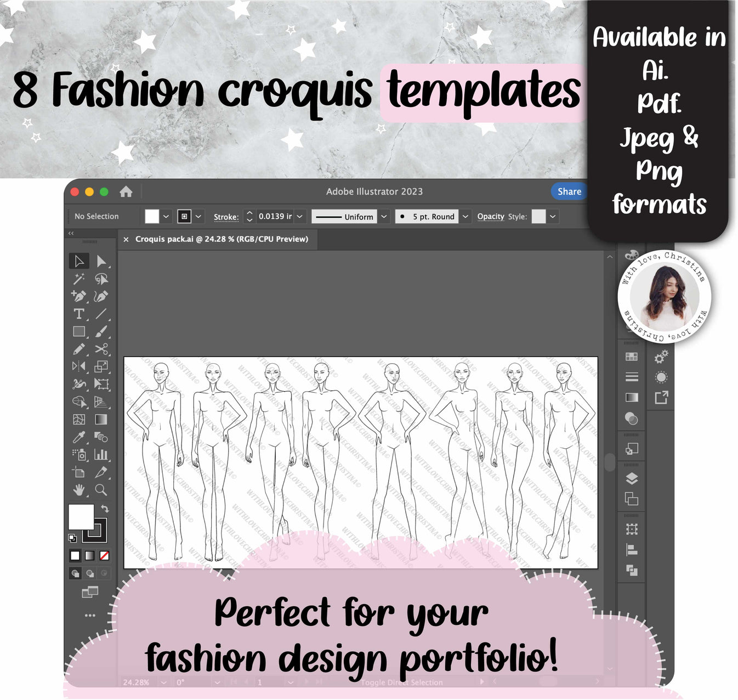Activate the Type tool
The height and width of the screenshot is (700, 738).
coord(78,314)
